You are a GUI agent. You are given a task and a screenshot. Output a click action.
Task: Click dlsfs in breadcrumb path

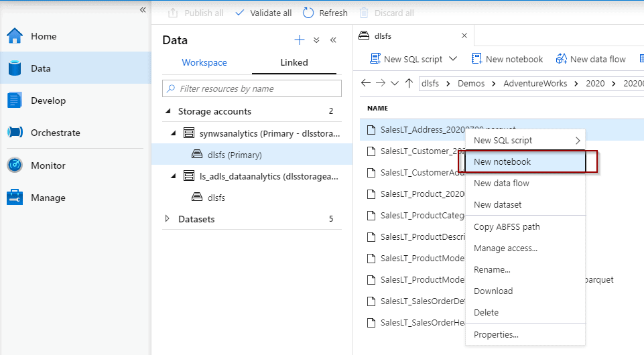(x=430, y=83)
